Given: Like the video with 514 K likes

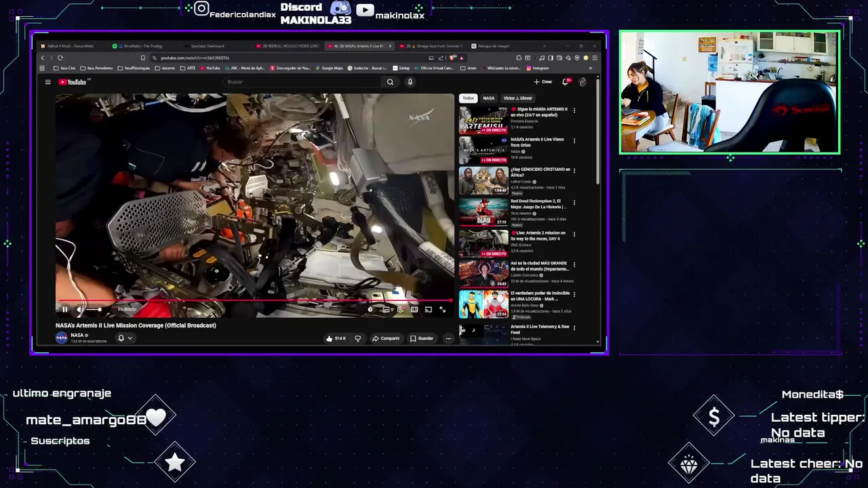Looking at the screenshot, I should pos(336,338).
